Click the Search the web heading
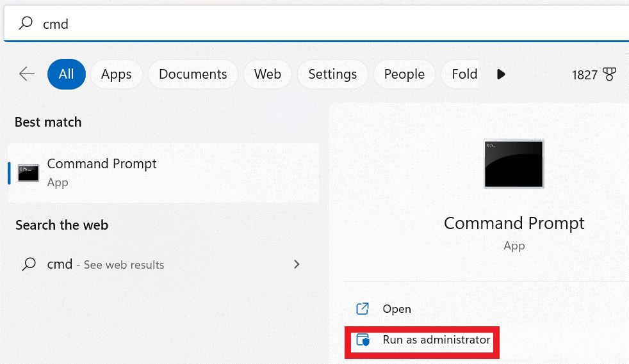 61,225
